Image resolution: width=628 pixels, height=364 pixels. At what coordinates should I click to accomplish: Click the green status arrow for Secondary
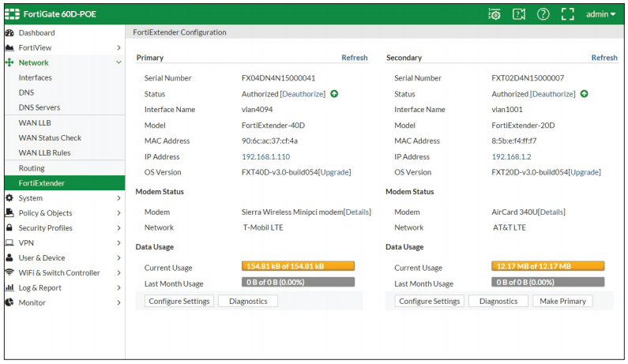(x=584, y=94)
